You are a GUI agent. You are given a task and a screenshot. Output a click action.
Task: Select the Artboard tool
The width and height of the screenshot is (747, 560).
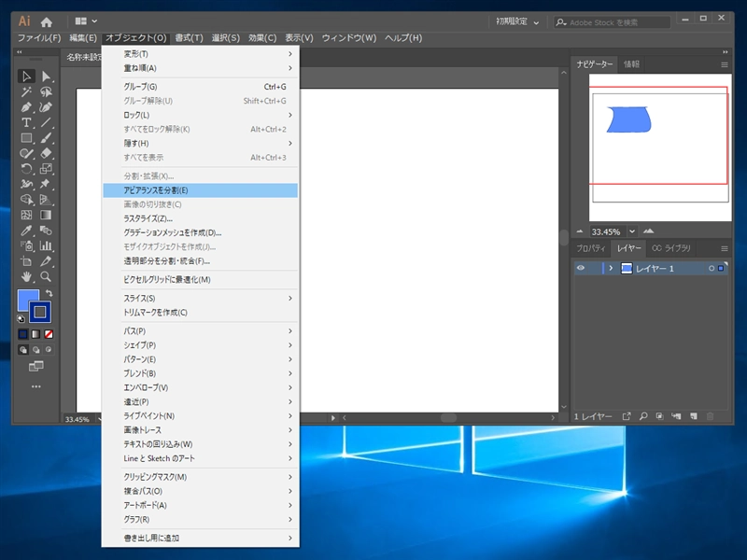click(x=26, y=261)
